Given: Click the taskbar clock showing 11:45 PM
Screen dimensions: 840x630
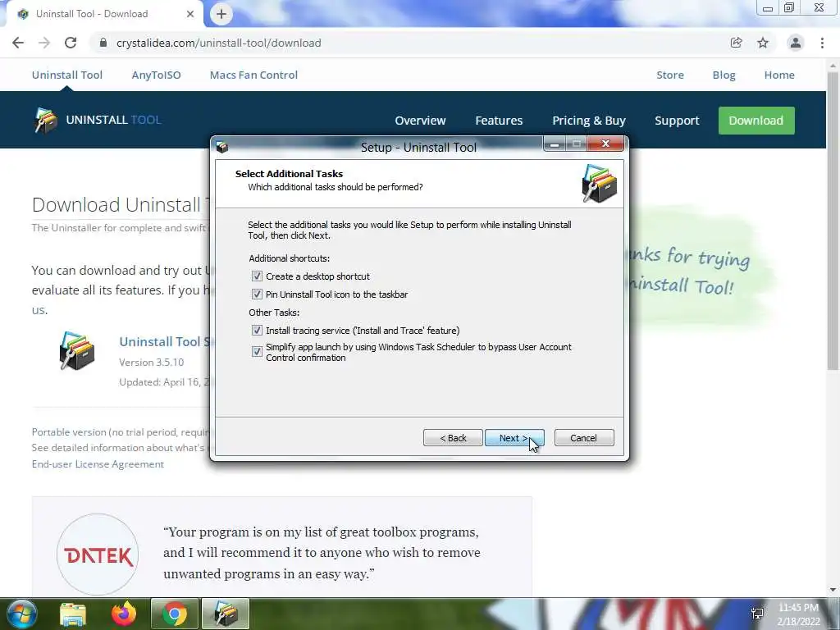Looking at the screenshot, I should [x=799, y=614].
